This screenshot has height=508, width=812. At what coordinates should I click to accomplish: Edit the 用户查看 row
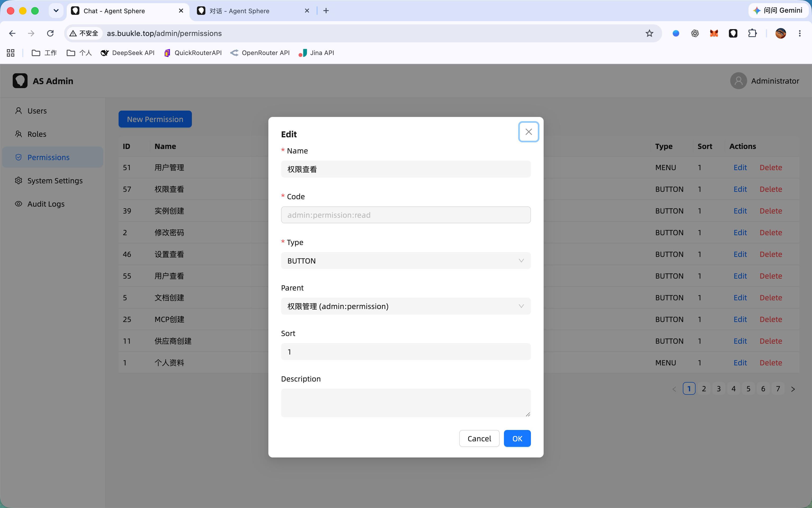tap(740, 276)
